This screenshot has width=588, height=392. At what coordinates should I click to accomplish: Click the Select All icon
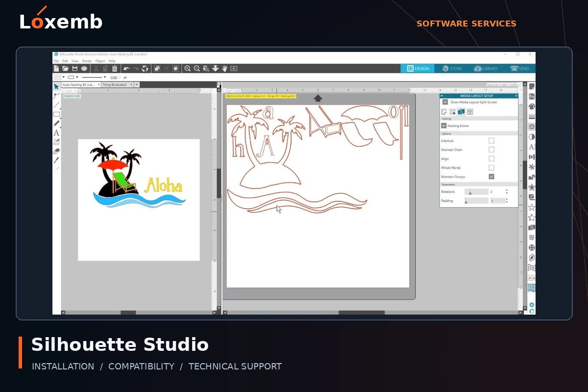point(157,69)
